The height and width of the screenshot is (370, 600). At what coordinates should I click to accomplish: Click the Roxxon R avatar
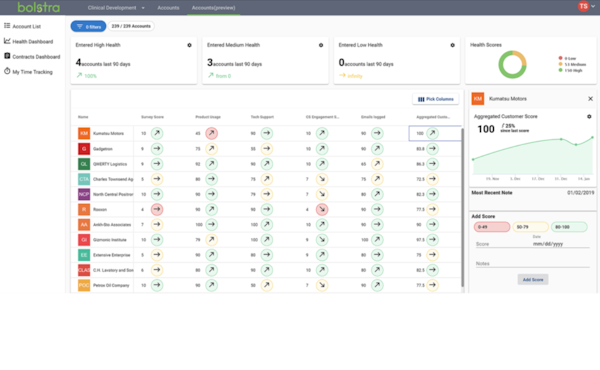tap(84, 209)
